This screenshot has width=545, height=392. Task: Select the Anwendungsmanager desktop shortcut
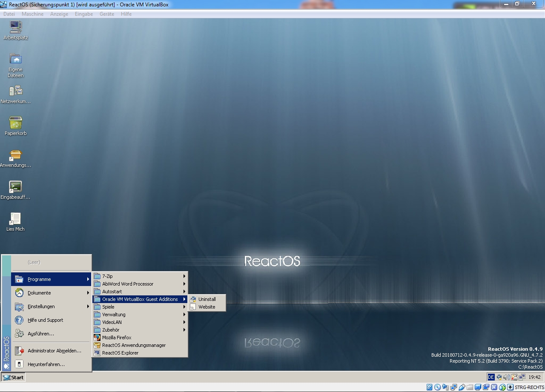[x=16, y=158]
